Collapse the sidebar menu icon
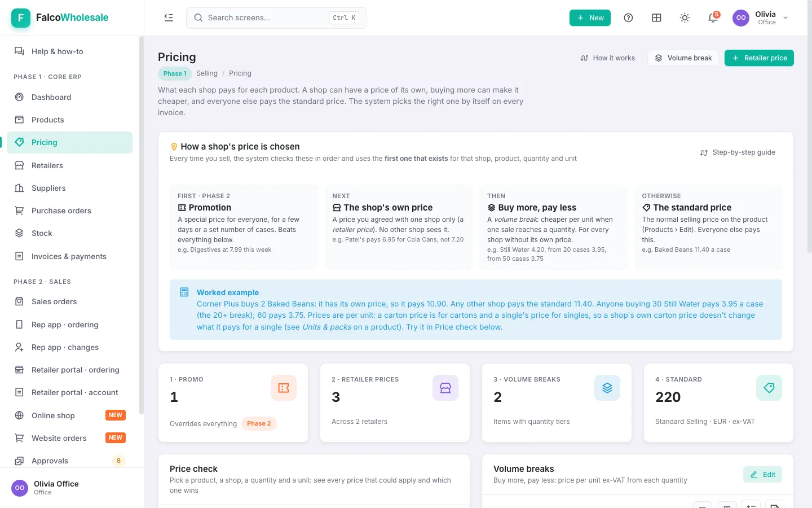The height and width of the screenshot is (508, 812). coord(169,17)
